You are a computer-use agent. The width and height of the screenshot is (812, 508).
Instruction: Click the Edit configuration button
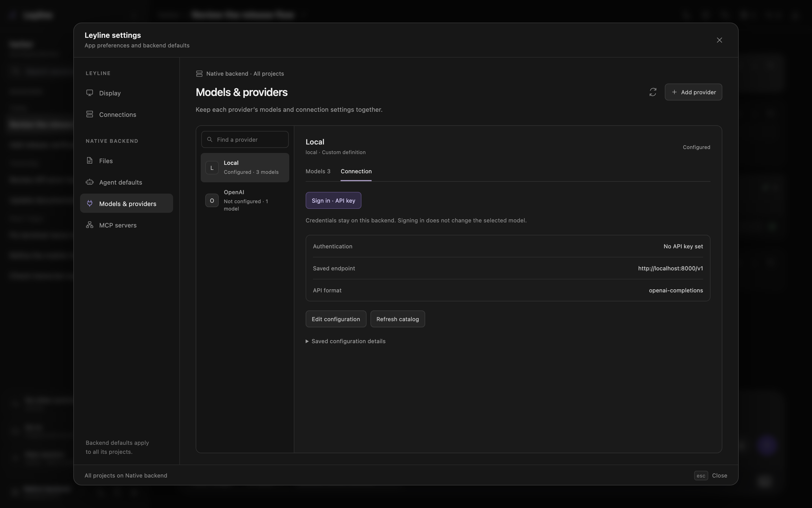pyautogui.click(x=336, y=319)
